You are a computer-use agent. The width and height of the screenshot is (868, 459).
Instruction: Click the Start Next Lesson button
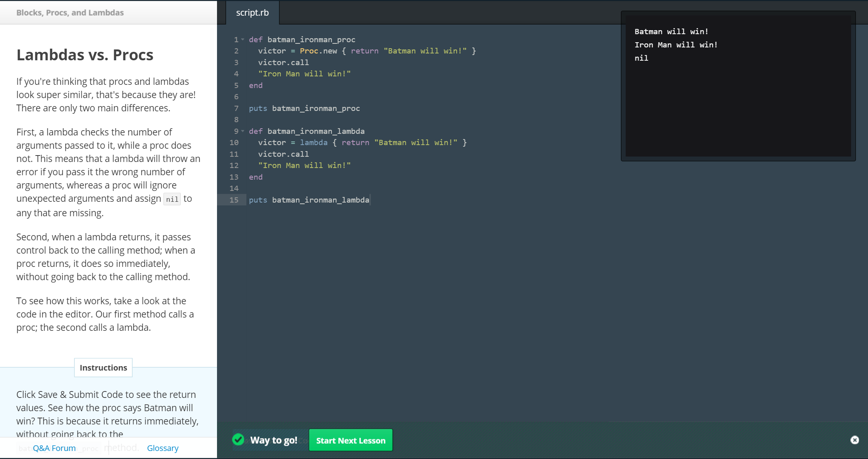pos(350,441)
